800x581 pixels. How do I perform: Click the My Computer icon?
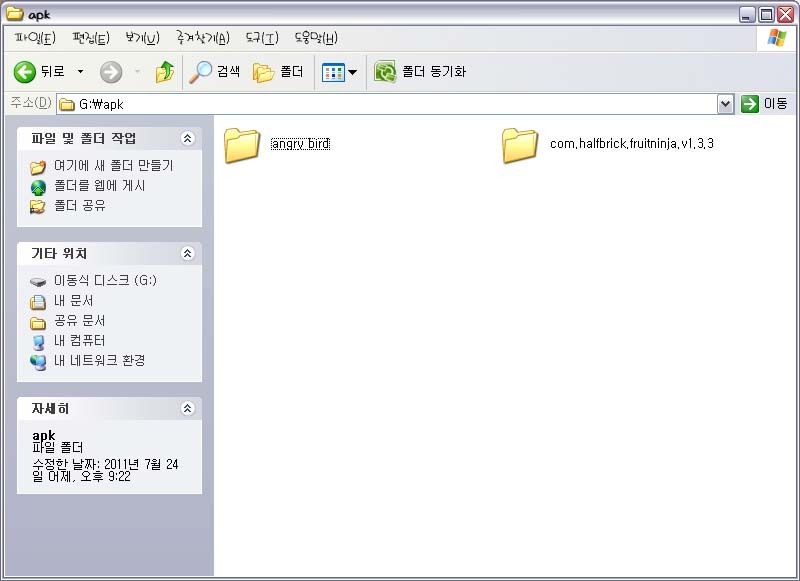click(38, 342)
